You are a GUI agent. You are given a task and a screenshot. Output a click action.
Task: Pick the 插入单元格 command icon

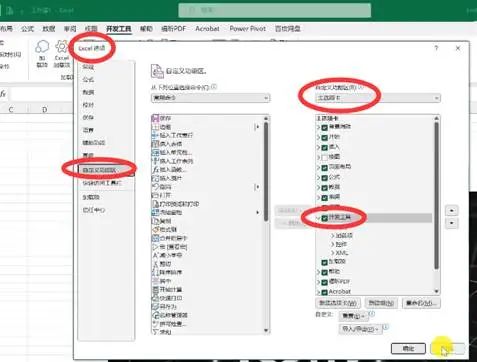pyautogui.click(x=155, y=152)
